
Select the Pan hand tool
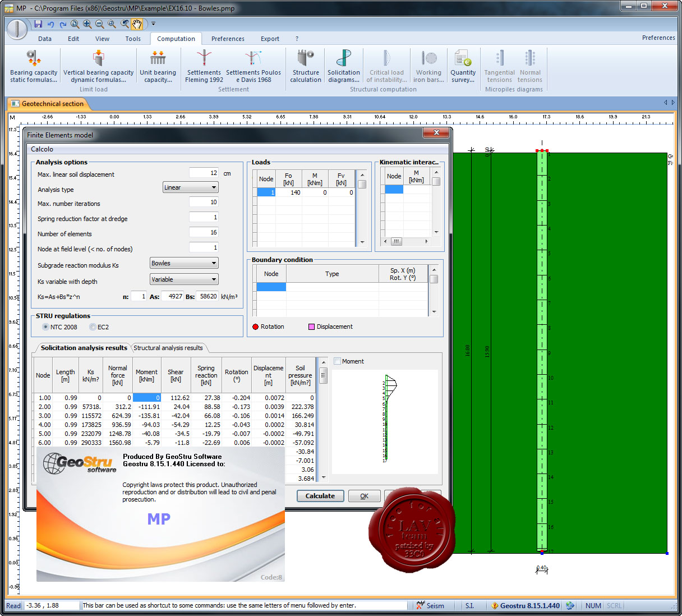pos(137,24)
